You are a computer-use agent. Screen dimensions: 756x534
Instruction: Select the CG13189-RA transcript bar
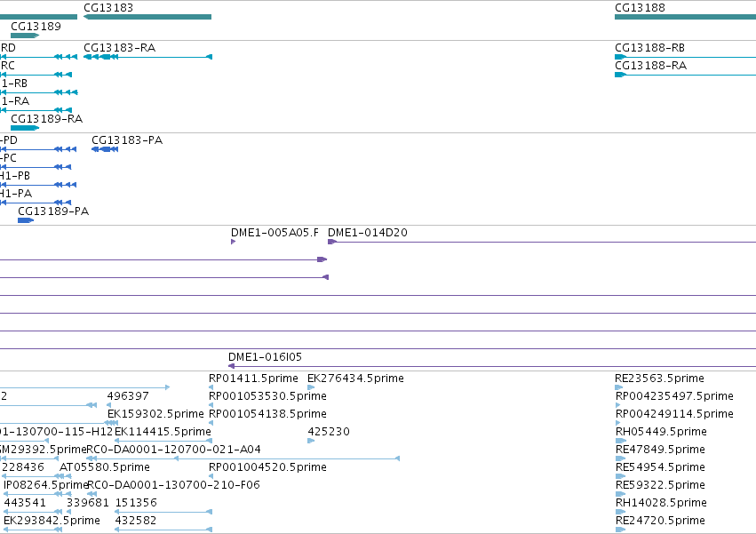point(25,128)
